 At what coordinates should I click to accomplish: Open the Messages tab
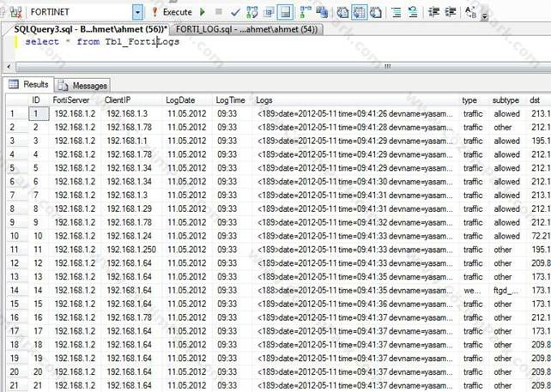click(82, 86)
